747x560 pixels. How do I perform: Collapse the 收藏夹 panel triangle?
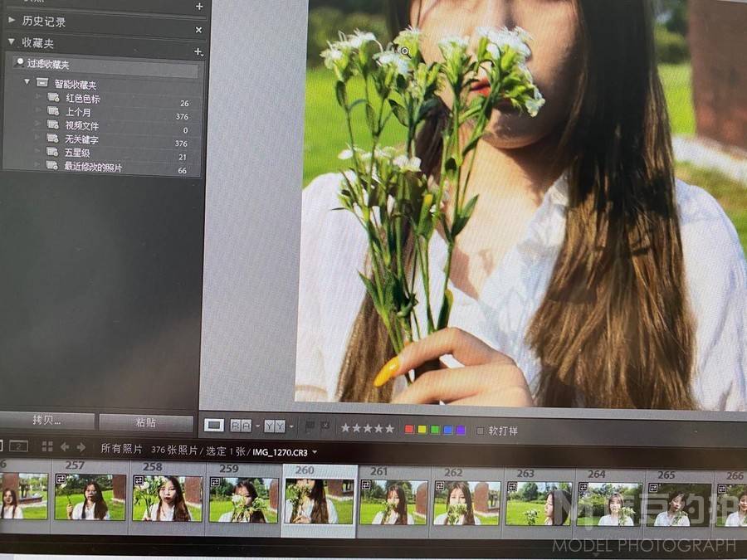[12, 42]
